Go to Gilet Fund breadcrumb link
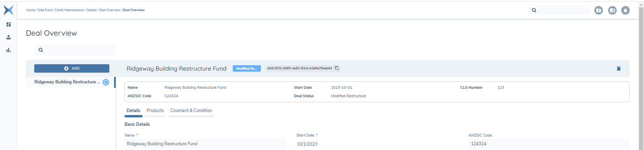The width and height of the screenshot is (644, 150). pyautogui.click(x=45, y=10)
